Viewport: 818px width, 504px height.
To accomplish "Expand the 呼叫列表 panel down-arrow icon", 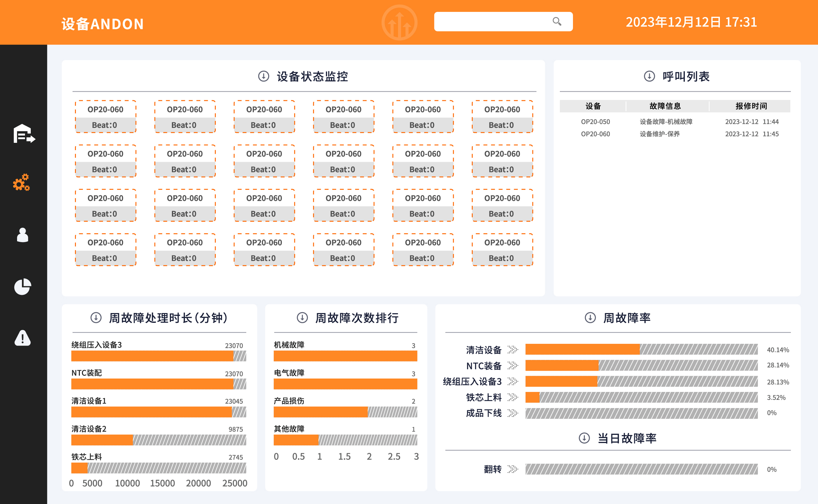I will pos(649,76).
